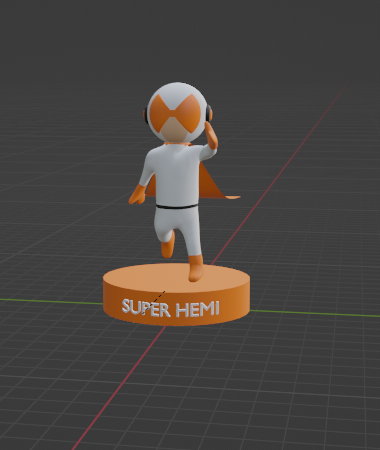Click the black belt on the figure's waist
This screenshot has width=380, height=450.
point(176,207)
